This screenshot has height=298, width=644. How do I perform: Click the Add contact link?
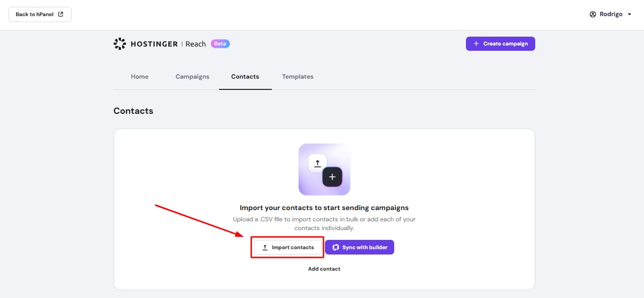[x=324, y=269]
